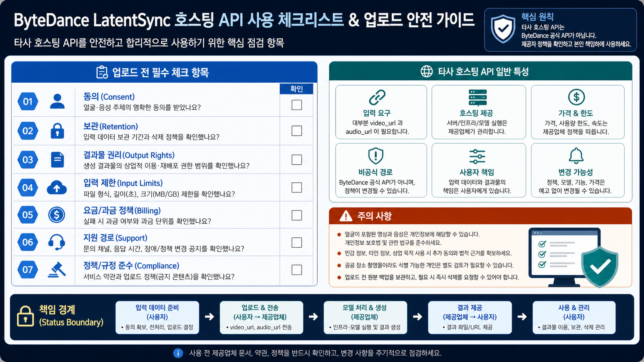This screenshot has height=362, width=644.
Task: Click the yellow lock icon beside 책임 경계
Action: (25, 316)
